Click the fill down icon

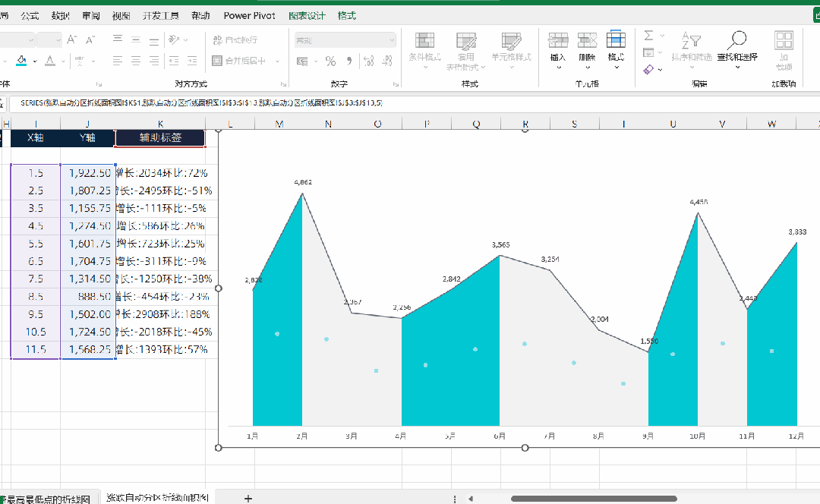tap(648, 52)
